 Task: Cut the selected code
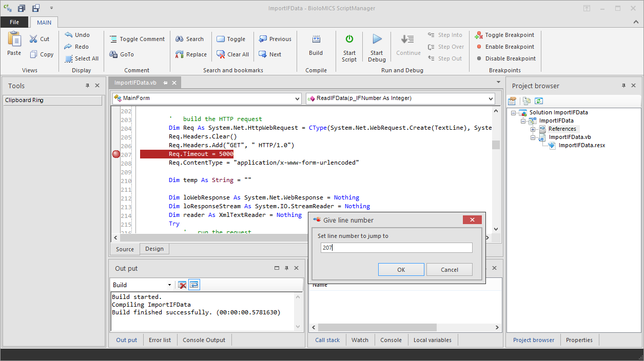pyautogui.click(x=40, y=39)
